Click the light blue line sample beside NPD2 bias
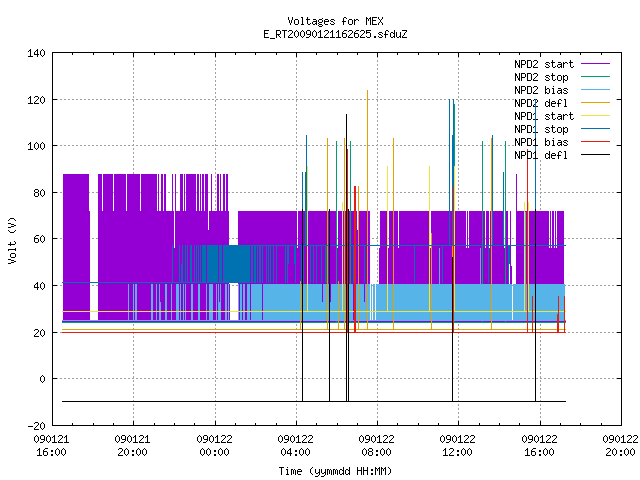The image size is (640, 480). (596, 90)
